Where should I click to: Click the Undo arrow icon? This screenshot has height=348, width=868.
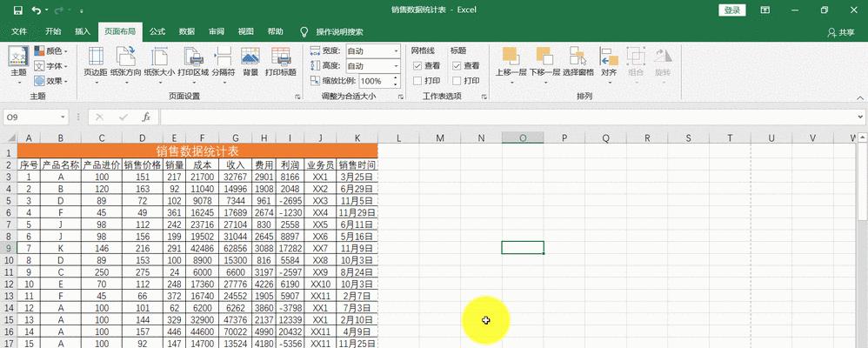pos(36,10)
